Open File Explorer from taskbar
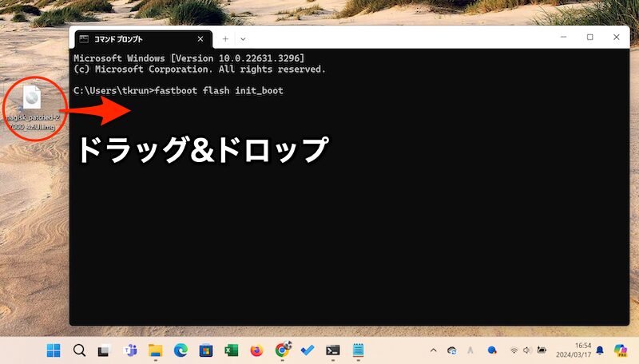 pos(155,350)
